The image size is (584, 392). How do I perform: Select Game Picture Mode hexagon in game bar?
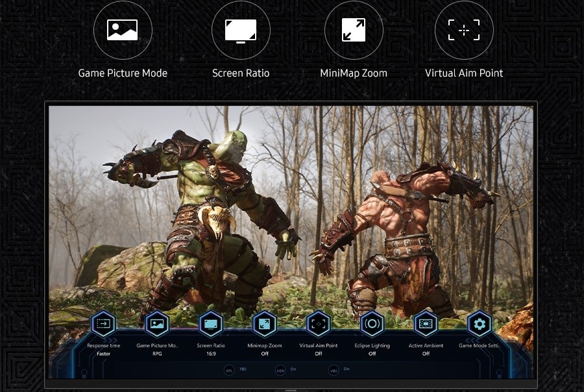tap(157, 323)
